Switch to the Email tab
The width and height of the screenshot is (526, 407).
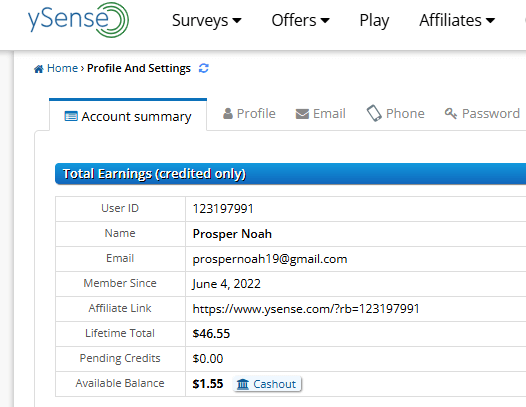321,113
